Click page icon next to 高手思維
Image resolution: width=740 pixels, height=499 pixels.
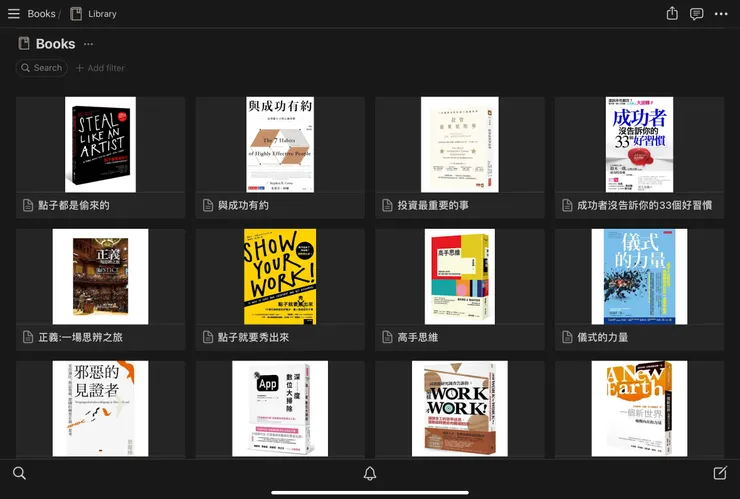387,337
